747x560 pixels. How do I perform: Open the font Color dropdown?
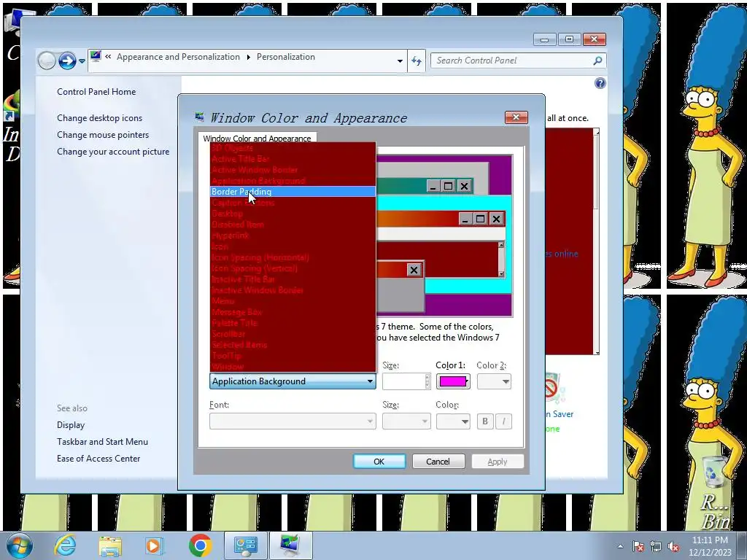click(453, 421)
